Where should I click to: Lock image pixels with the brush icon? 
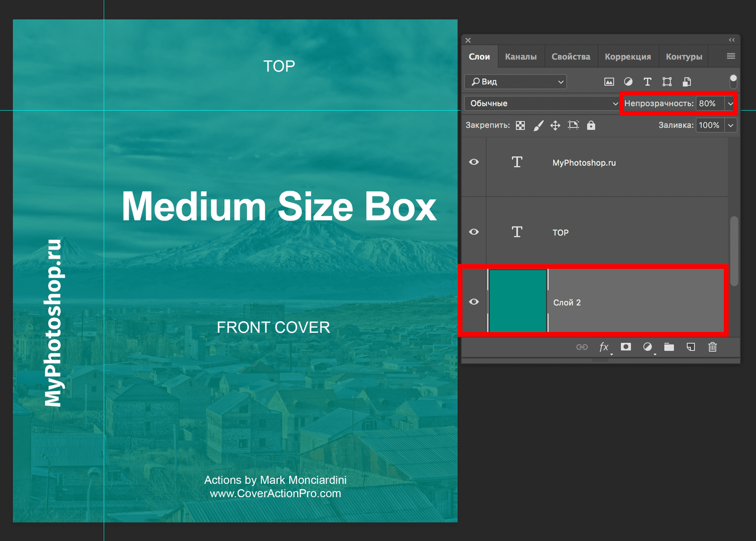pos(538,125)
